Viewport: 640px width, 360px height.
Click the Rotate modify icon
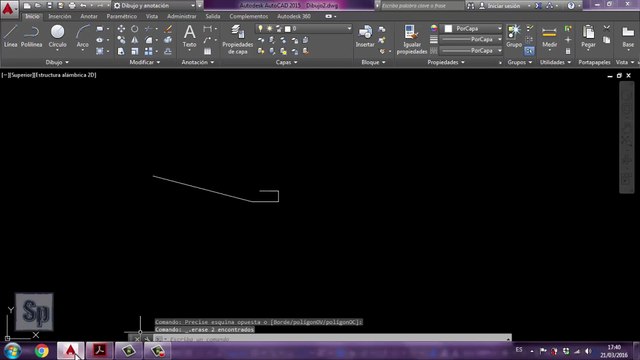(135, 29)
